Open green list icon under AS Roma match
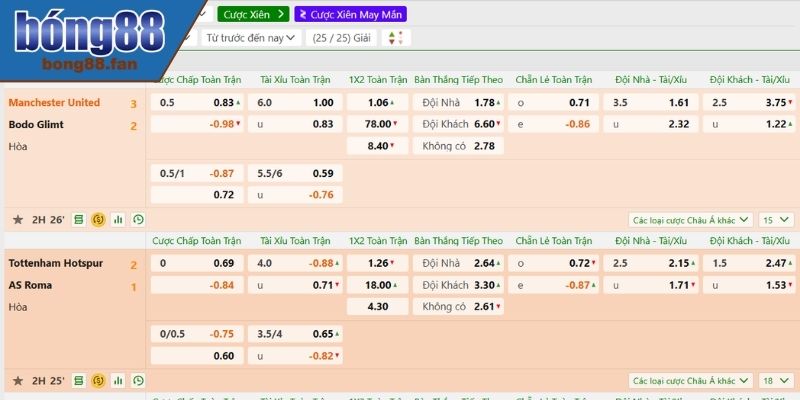Viewport: 800px width, 400px height. (x=78, y=381)
